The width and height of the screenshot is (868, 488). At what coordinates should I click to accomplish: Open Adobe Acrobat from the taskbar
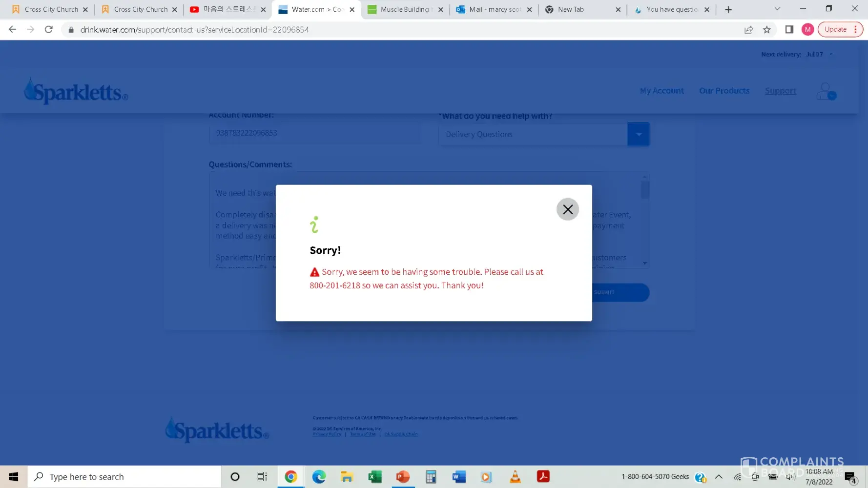coord(543,477)
